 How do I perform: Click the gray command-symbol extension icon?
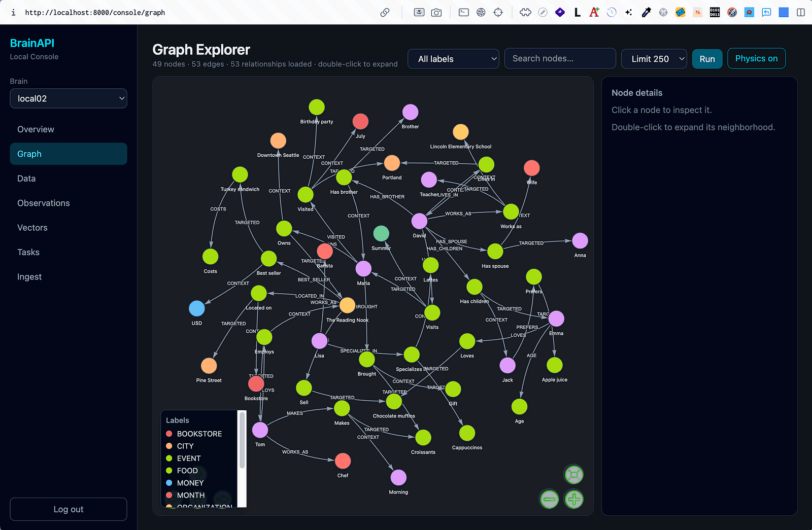click(x=663, y=12)
